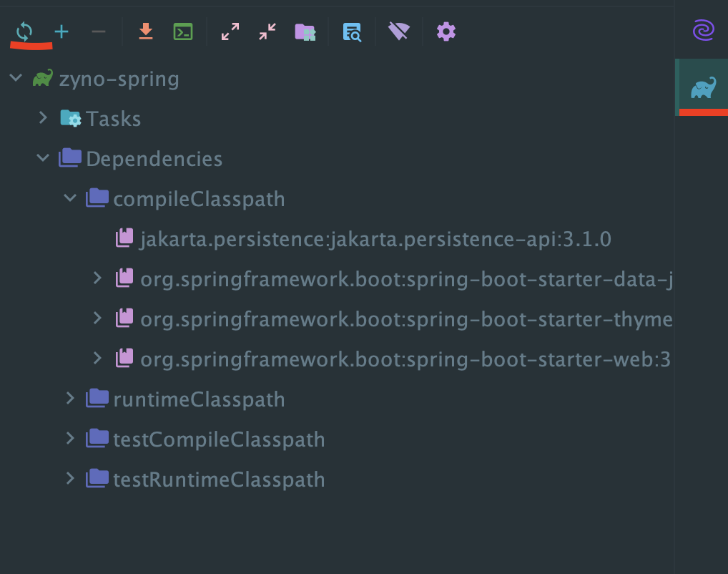
Task: Select testRuntimeClasspath folder
Action: pos(337,479)
